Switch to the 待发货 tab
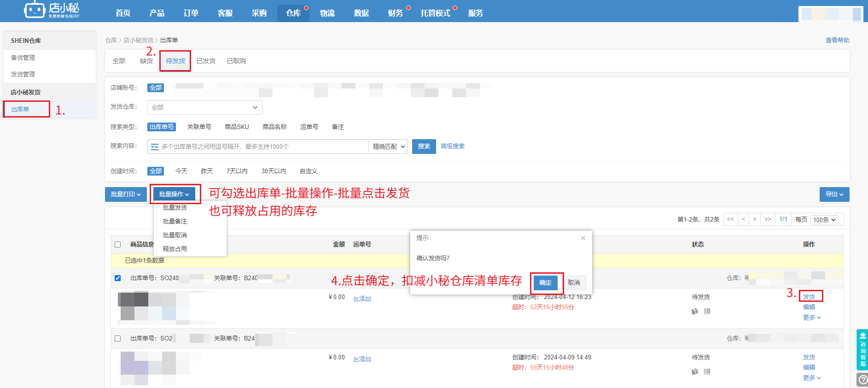868x388 pixels. point(175,61)
